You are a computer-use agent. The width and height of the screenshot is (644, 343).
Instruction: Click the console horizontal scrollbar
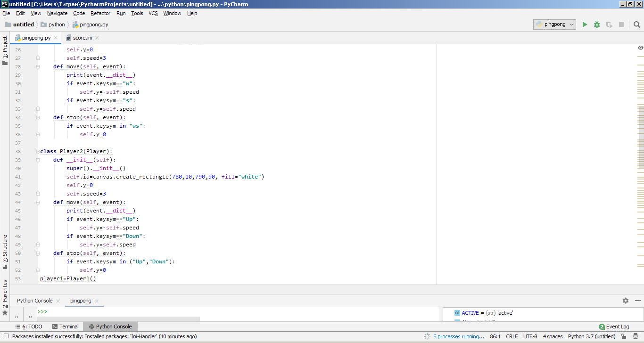[x=118, y=319]
